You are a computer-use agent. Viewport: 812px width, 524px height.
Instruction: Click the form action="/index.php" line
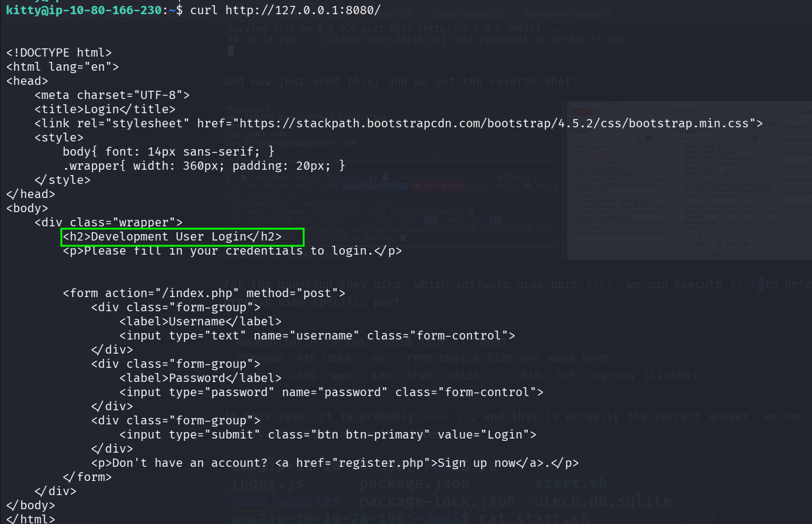click(x=204, y=293)
